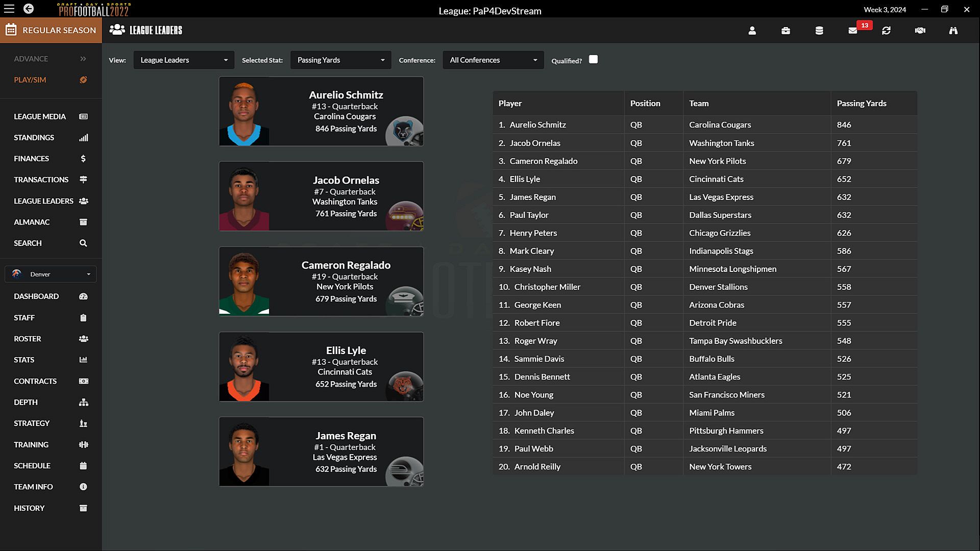The width and height of the screenshot is (980, 551).
Task: Click the handshake trade icon
Action: [x=920, y=31]
